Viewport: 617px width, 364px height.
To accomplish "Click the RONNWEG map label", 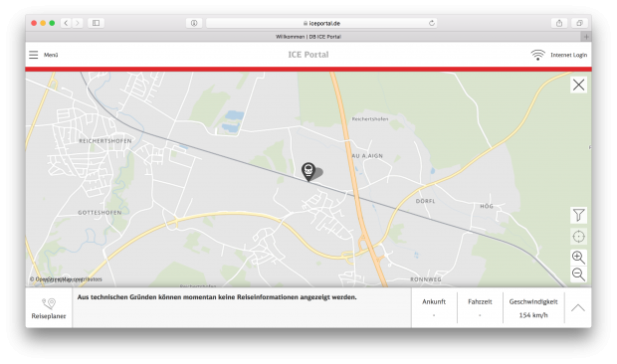I will (x=426, y=279).
